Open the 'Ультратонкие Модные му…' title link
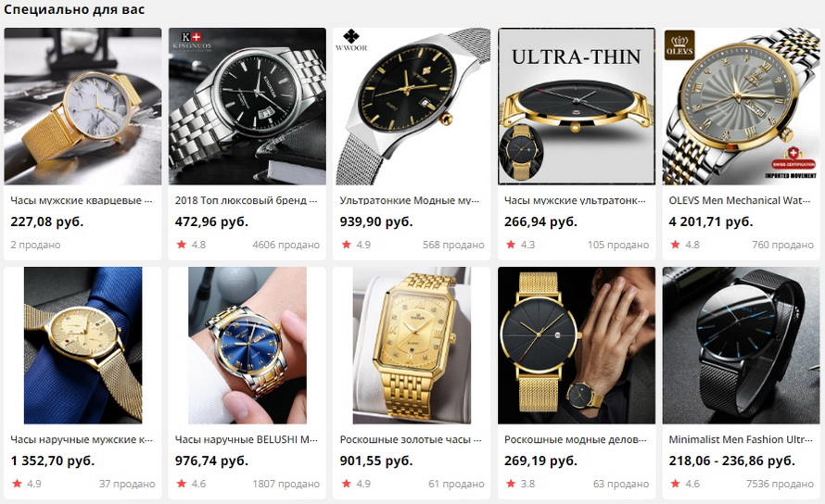The image size is (825, 504). 410,200
